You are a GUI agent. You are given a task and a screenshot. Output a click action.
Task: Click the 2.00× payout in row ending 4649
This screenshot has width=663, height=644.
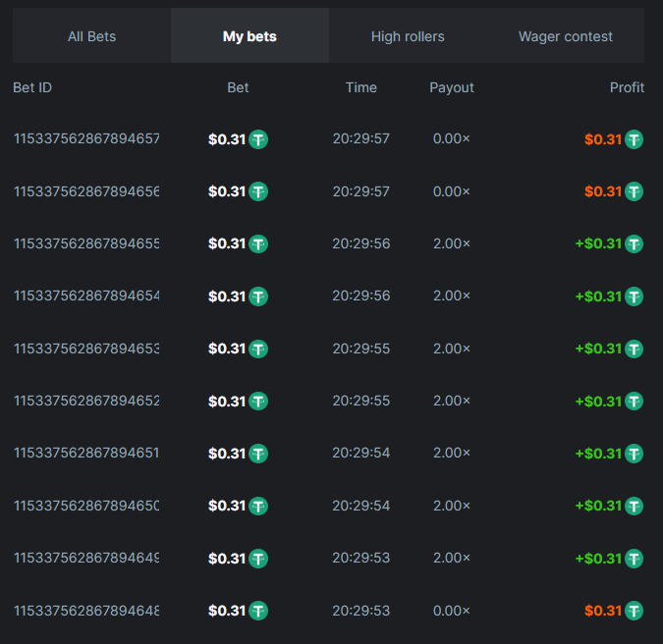(x=452, y=558)
